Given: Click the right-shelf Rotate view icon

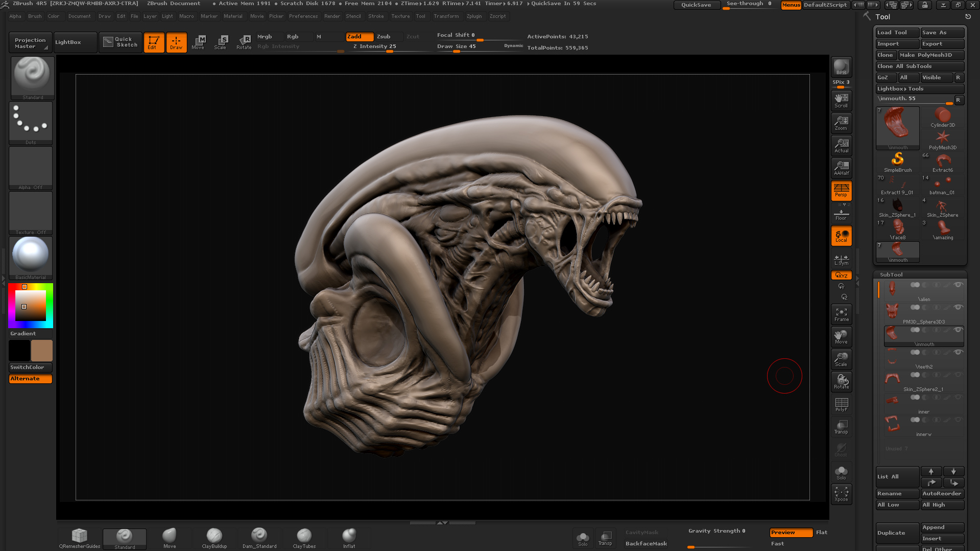Looking at the screenshot, I should coord(841,382).
